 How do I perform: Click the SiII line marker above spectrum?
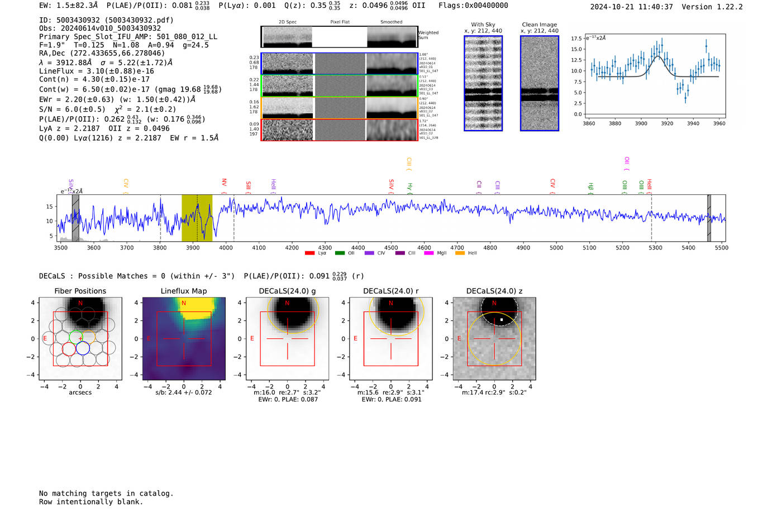[249, 186]
